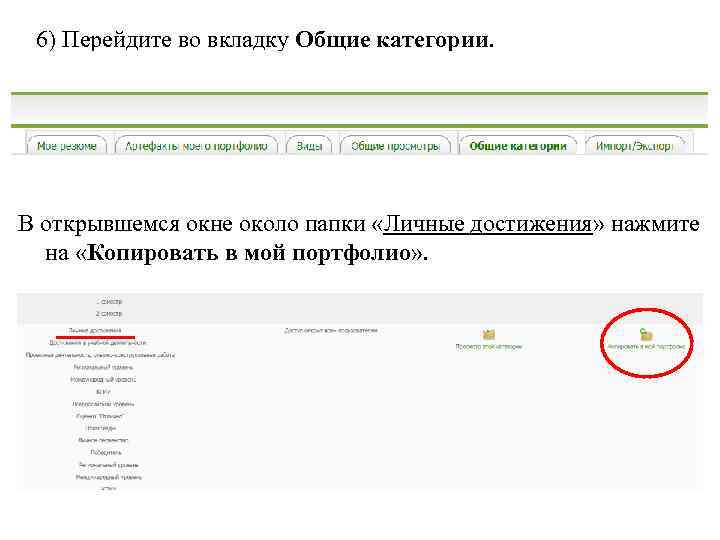The height and width of the screenshot is (540, 720).
Task: Select the Всероссийский уровень item
Action: coord(103,404)
